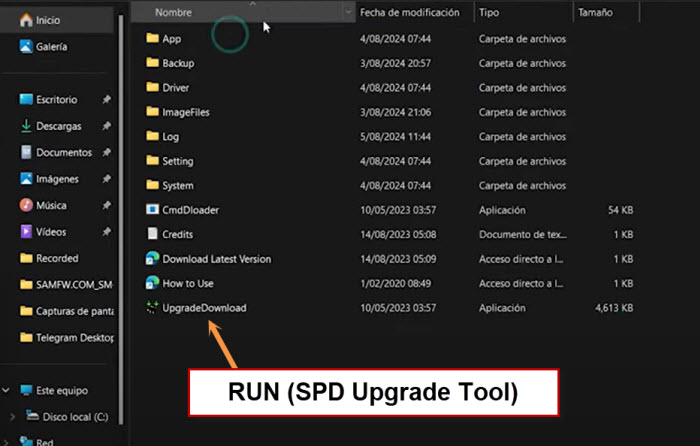Viewport: 700px width, 446px height.
Task: Click the Documentos icon in sidebar
Action: [x=26, y=152]
